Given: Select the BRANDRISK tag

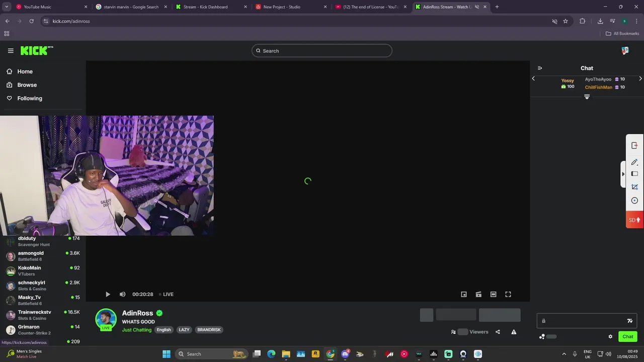Looking at the screenshot, I should 209,330.
